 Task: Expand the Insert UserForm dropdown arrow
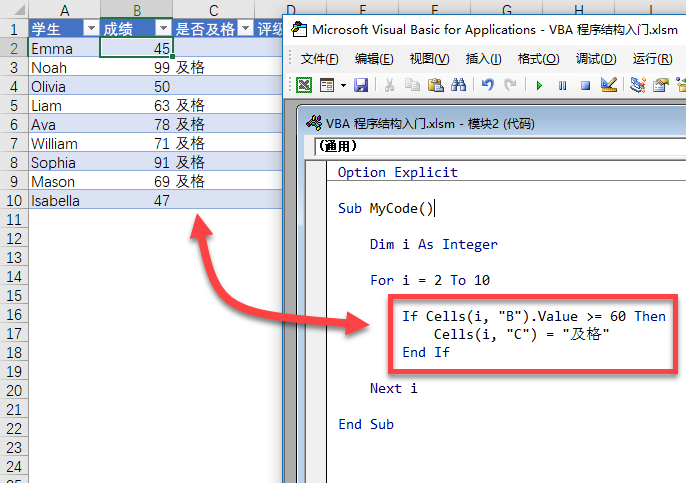343,86
